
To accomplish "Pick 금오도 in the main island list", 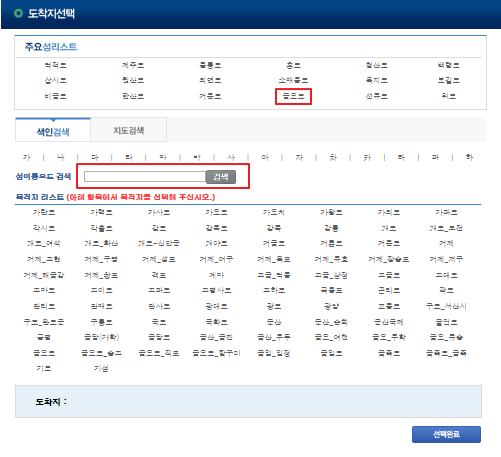I will pyautogui.click(x=293, y=96).
